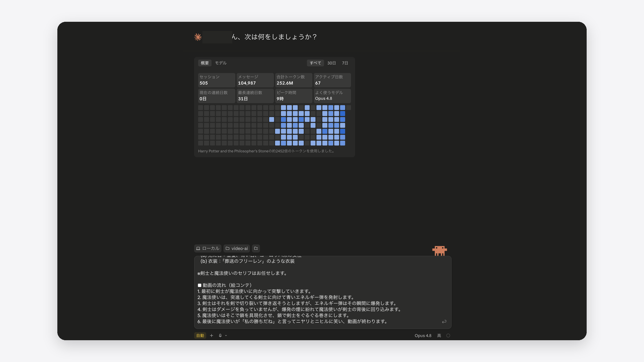The width and height of the screenshot is (644, 362).
Task: Click the よく使うモデル Opus 4.8 card
Action: click(x=332, y=96)
